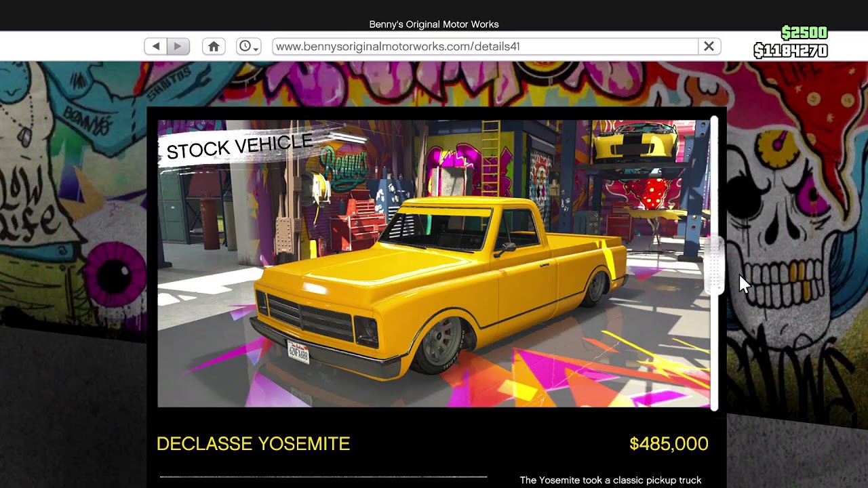
Task: Click the $1184270 bank balance
Action: [x=791, y=51]
